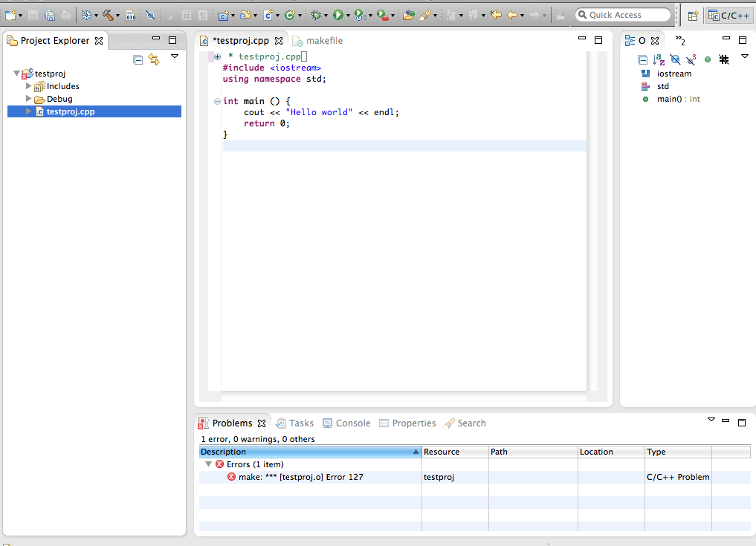Image resolution: width=756 pixels, height=546 pixels.
Task: Collapse all items in Project Explorer
Action: pos(138,59)
